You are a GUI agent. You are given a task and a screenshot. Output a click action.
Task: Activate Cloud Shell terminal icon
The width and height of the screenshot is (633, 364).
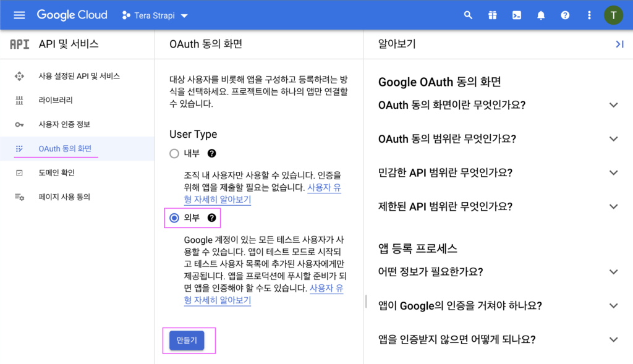(x=516, y=15)
